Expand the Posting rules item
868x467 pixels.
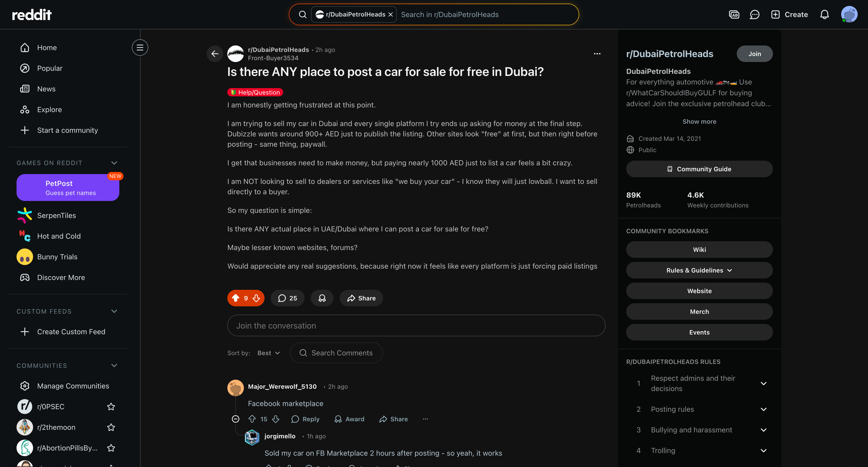point(700,409)
